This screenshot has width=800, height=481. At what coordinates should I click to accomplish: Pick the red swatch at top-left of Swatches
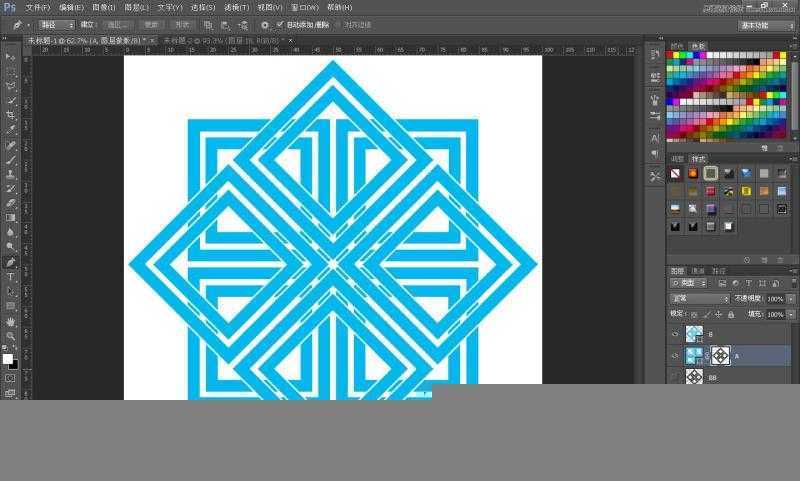coord(670,55)
